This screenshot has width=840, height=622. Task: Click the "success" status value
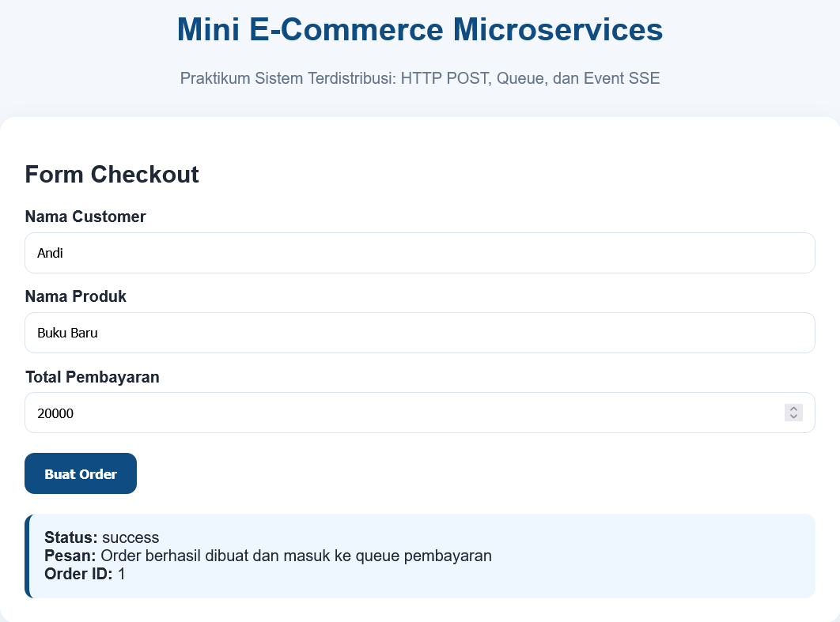tap(131, 537)
